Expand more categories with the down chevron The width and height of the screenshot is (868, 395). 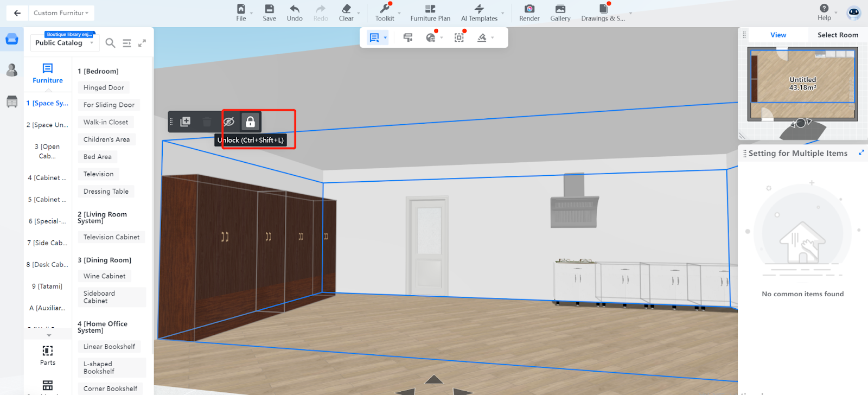(49, 335)
